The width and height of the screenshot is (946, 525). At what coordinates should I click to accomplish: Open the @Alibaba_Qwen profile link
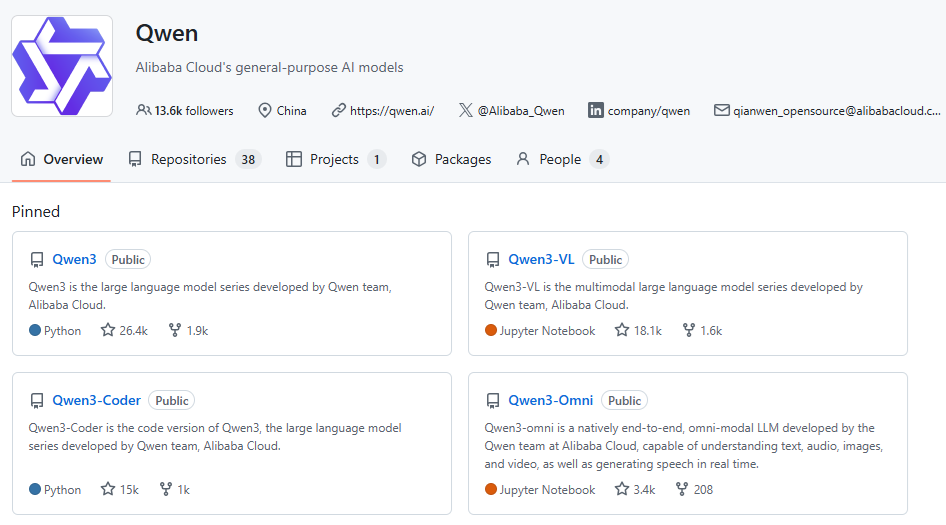[x=521, y=110]
